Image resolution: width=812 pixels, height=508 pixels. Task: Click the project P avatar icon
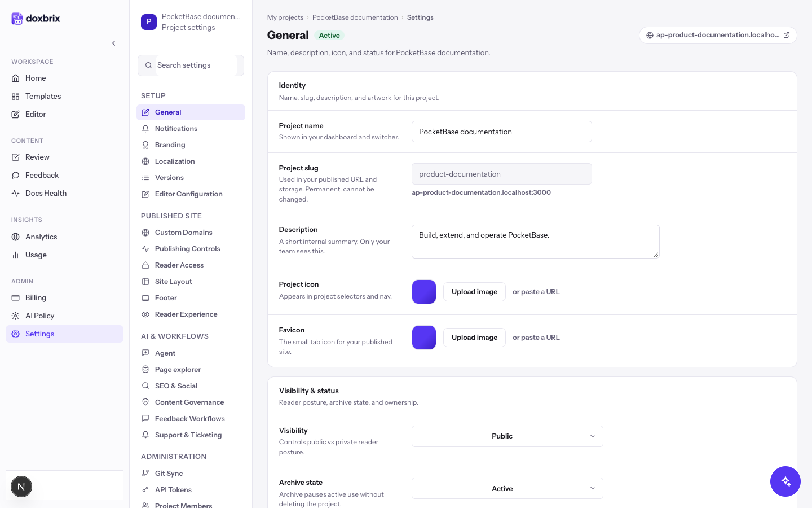[149, 22]
